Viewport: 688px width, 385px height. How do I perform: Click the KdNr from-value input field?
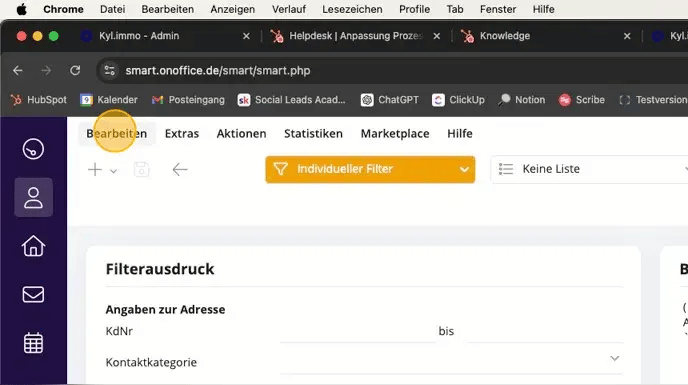[357, 331]
